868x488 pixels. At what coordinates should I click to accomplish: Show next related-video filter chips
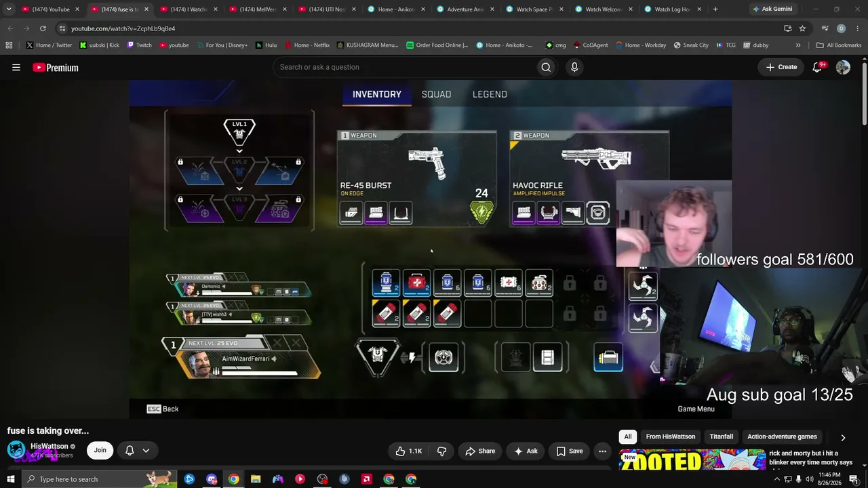pos(843,438)
